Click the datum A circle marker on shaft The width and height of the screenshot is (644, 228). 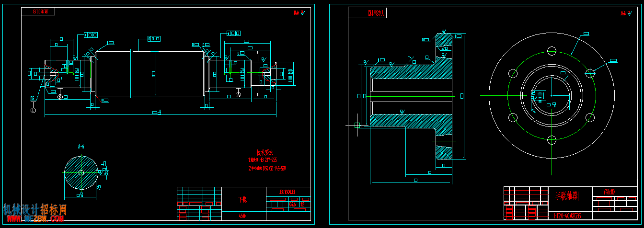[x=238, y=95]
